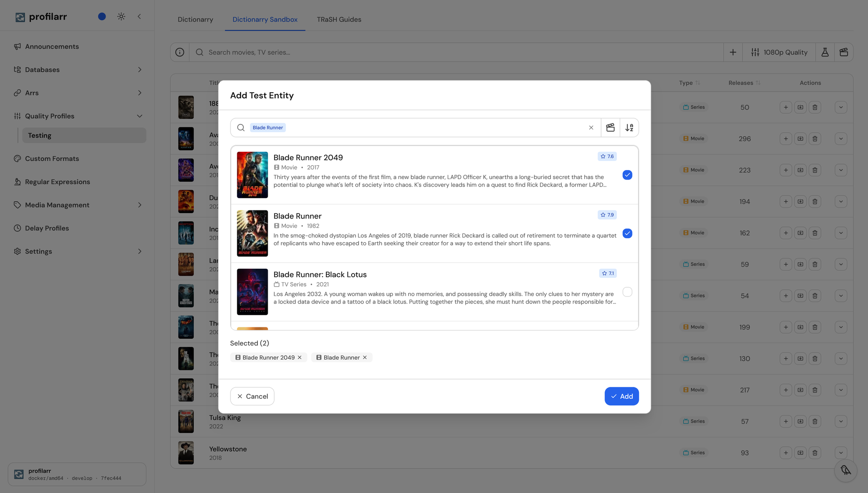The image size is (868, 493).
Task: Delete row with 223 releases
Action: [x=815, y=170]
